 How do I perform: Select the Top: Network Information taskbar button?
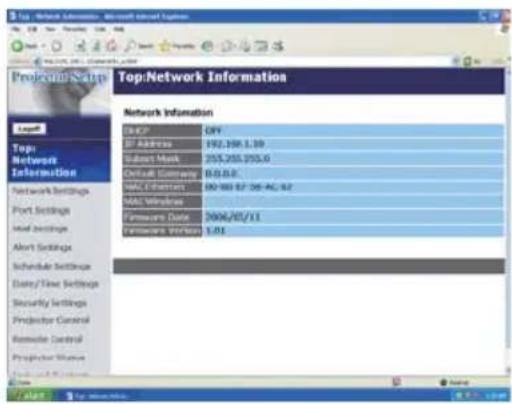click(97, 396)
